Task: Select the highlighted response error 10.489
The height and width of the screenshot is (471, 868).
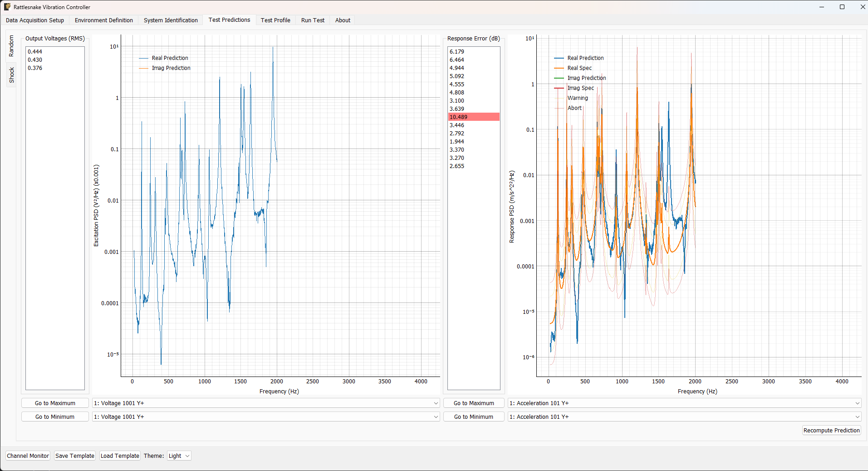Action: pyautogui.click(x=474, y=117)
